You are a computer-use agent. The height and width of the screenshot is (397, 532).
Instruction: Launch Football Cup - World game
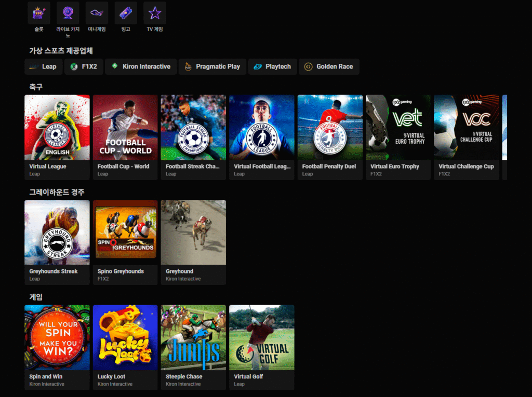click(125, 127)
